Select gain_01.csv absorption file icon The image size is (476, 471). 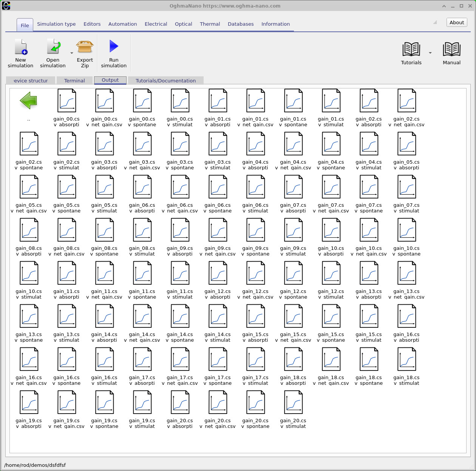(x=218, y=101)
